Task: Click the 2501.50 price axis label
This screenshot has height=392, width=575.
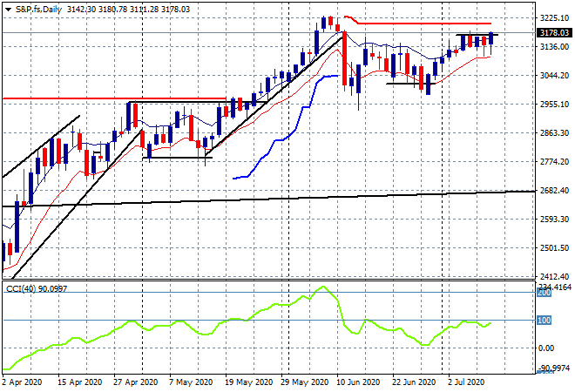Action: coord(554,248)
